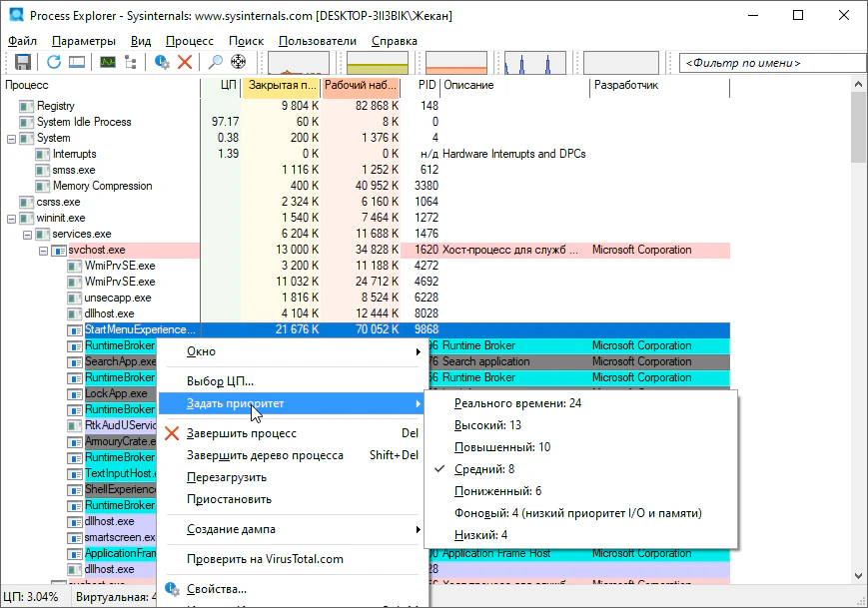868x608 pixels.
Task: Click the Properties gear toolbar icon
Action: [x=162, y=62]
